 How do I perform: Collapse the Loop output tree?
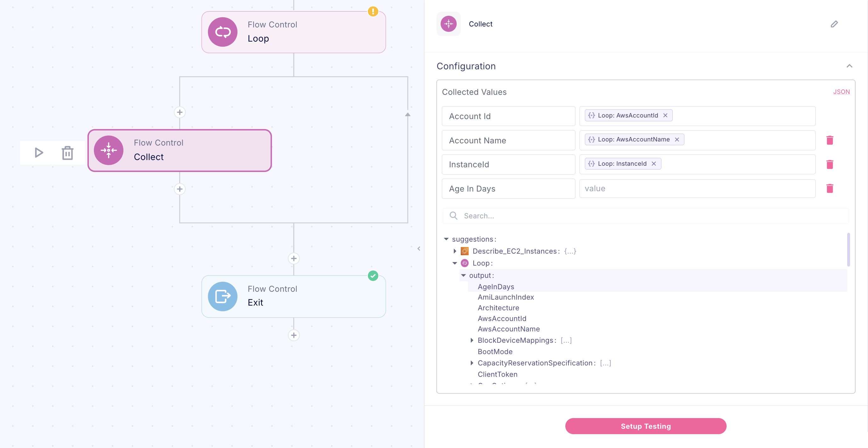463,275
